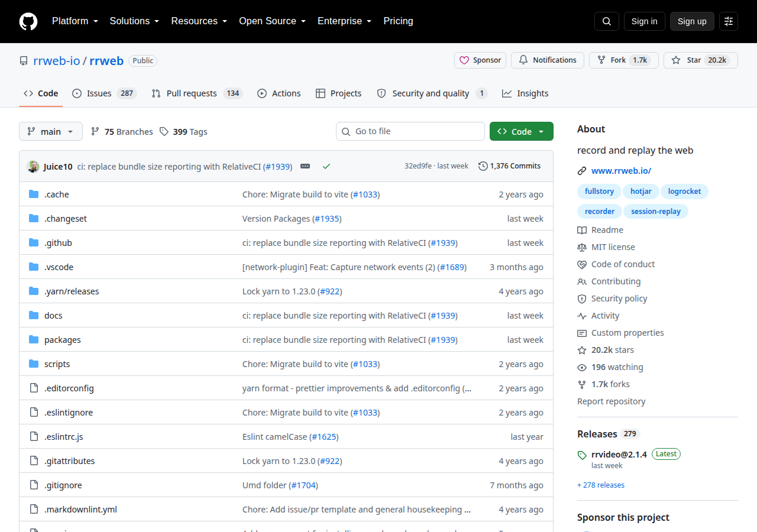This screenshot has width=757, height=532.
Task: Open the .cache folder
Action: (57, 194)
